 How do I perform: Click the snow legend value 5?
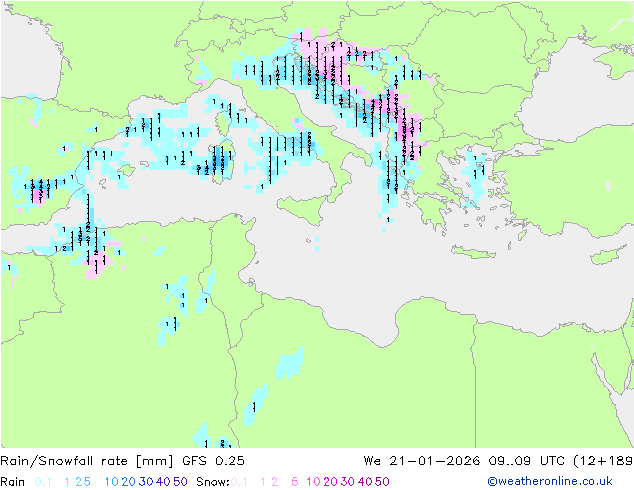pyautogui.click(x=295, y=482)
